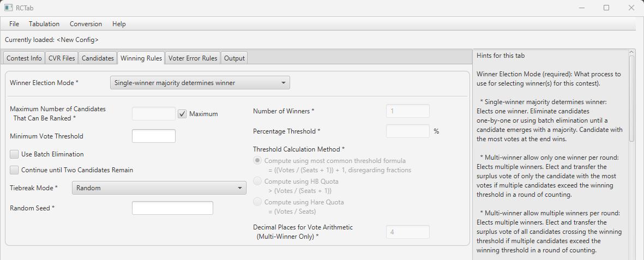The width and height of the screenshot is (644, 260).
Task: Select the Winning Rules tab
Action: tap(141, 58)
